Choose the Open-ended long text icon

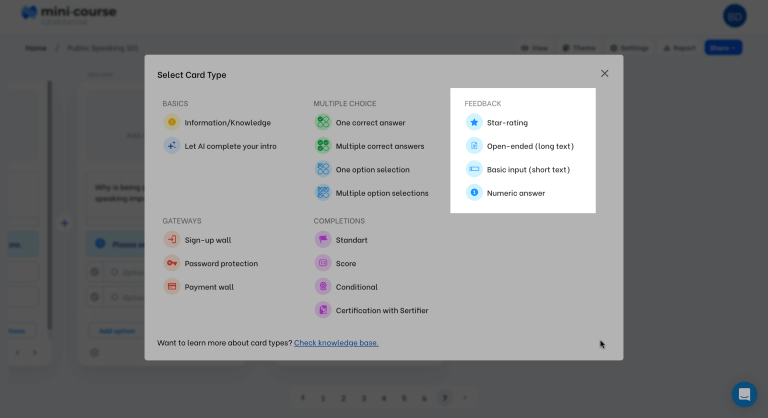[x=474, y=146]
